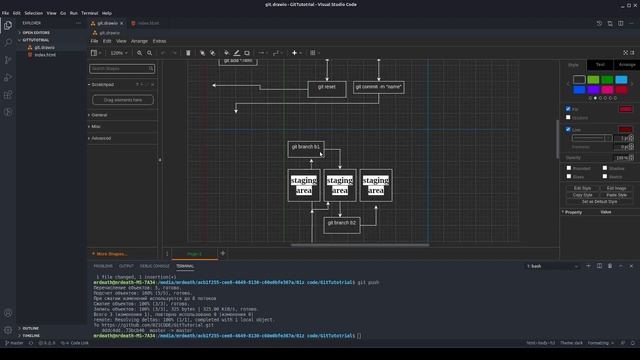Open the draw.io Extras menu
This screenshot has height=360, width=640.
(x=159, y=41)
